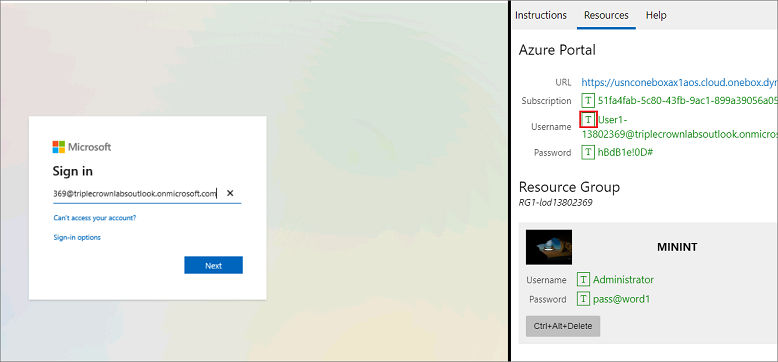Click the Microsoft logo in sign-in box

[x=82, y=147]
